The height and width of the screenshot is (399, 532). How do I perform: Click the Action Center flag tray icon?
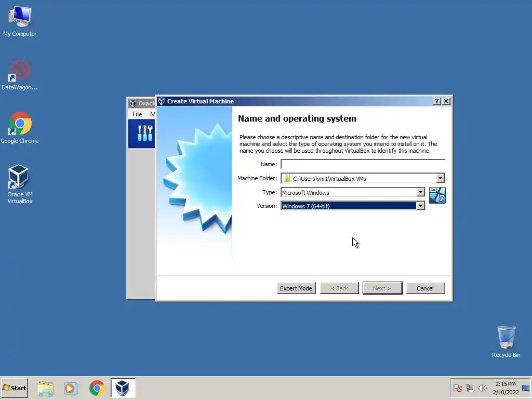click(x=457, y=388)
